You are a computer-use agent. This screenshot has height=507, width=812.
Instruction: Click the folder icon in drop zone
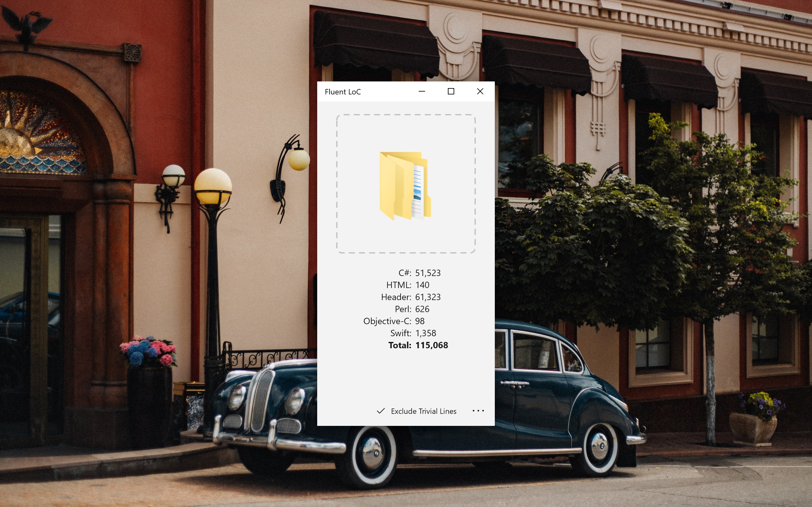pos(405,185)
